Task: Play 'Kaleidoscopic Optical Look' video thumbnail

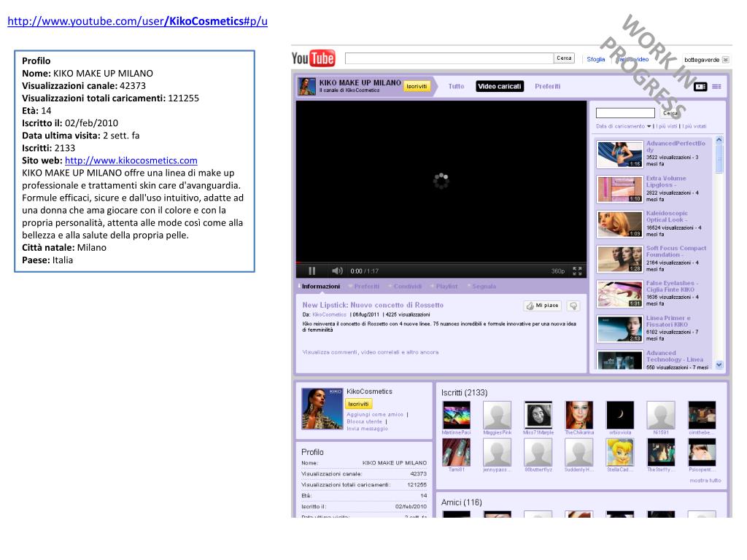Action: tap(620, 225)
